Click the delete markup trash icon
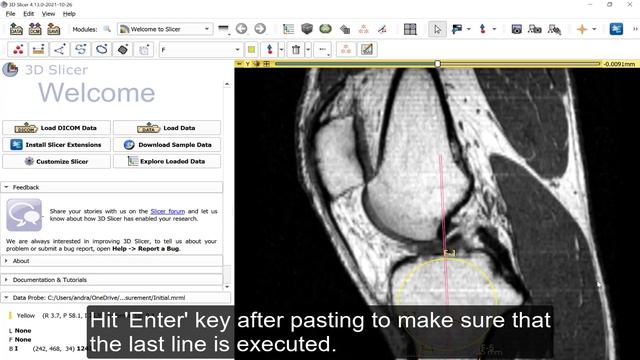The width and height of the screenshot is (640, 360). [x=296, y=50]
